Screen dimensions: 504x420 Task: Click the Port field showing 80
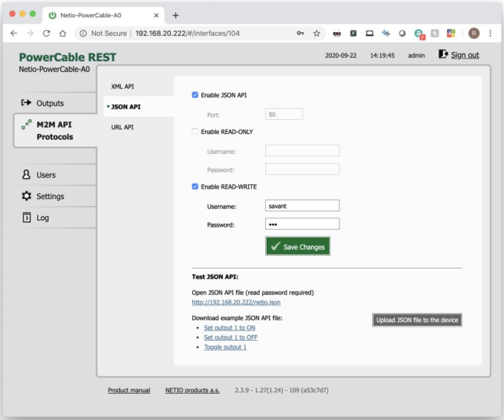tap(284, 114)
